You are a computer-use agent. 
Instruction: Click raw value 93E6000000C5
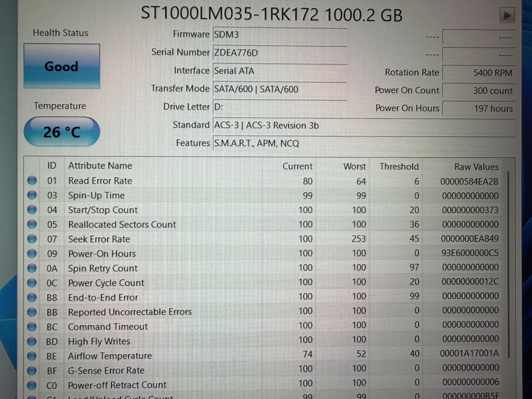tap(470, 253)
